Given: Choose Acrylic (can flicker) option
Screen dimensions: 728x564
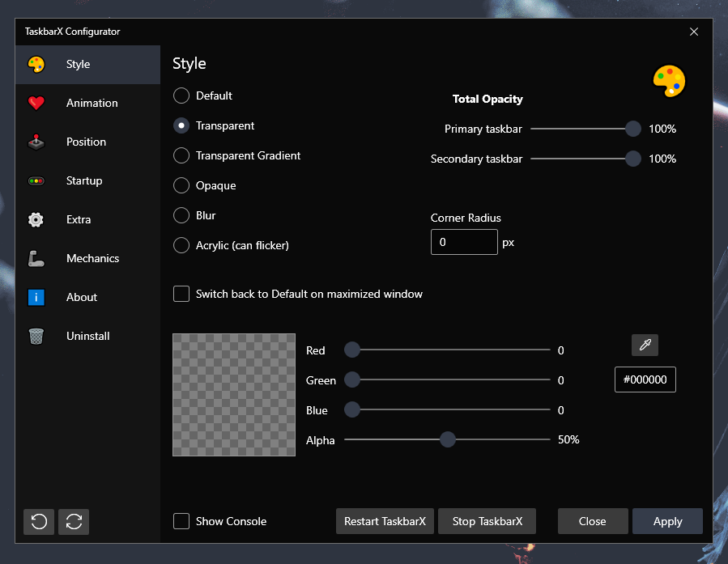Looking at the screenshot, I should click(181, 245).
